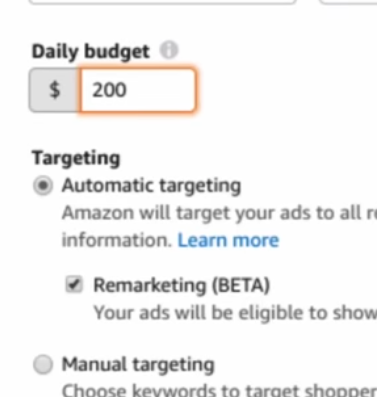Click the Daily budget field label

click(x=91, y=51)
